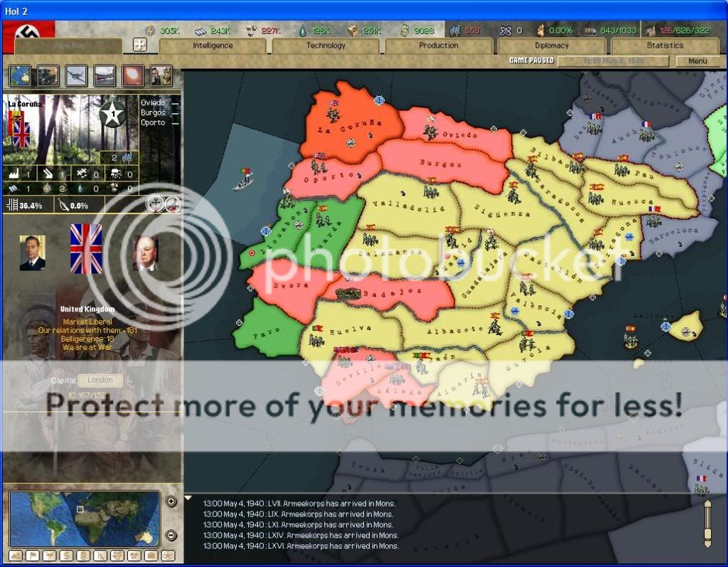Toggle partisan map mode rifle icon
Screen dimensions: 728x567
[x=100, y=556]
